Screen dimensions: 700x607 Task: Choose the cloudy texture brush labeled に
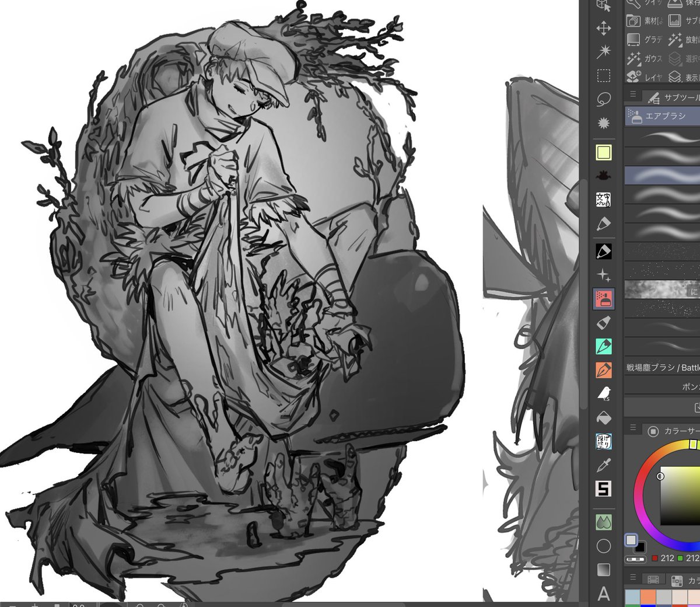tap(662, 289)
